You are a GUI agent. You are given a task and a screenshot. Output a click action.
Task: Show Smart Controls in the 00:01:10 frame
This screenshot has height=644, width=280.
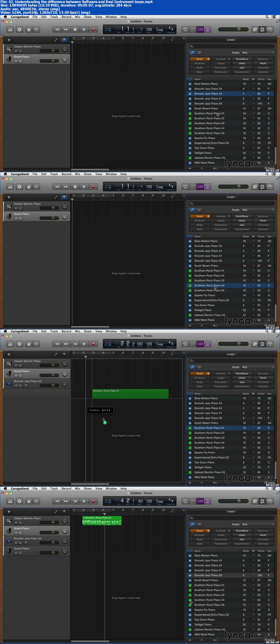pos(29,29)
